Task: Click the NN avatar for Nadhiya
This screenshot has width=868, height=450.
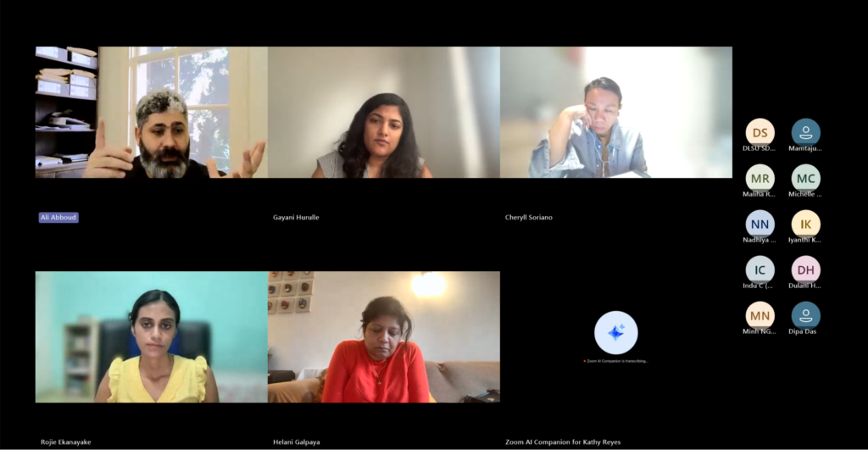Action: click(x=759, y=225)
